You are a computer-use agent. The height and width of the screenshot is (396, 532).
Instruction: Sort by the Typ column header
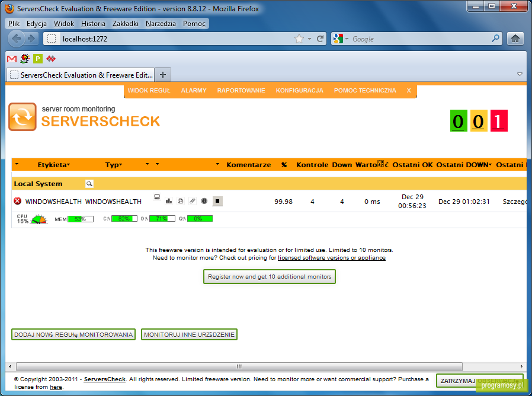pyautogui.click(x=114, y=165)
